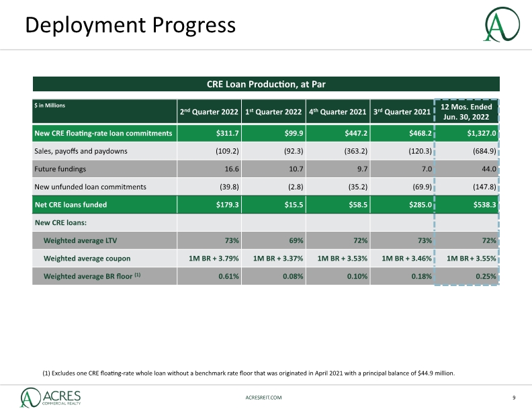Select the 2nd Quarter 2022 column header
The width and height of the screenshot is (532, 411).
(209, 111)
